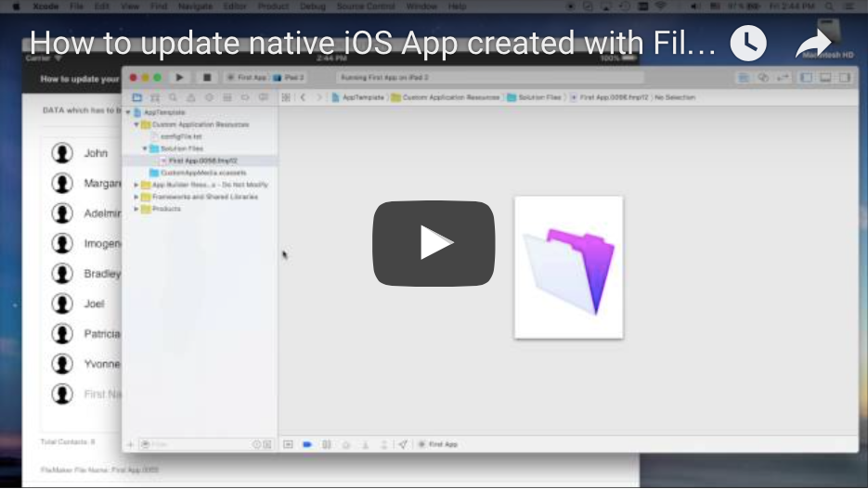Select the Issue navigator warning icon
The width and height of the screenshot is (868, 489).
tap(191, 97)
